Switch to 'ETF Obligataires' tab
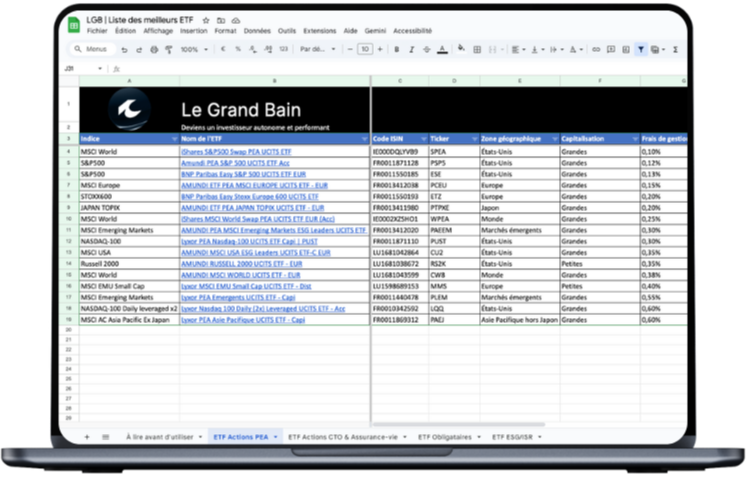 445,437
